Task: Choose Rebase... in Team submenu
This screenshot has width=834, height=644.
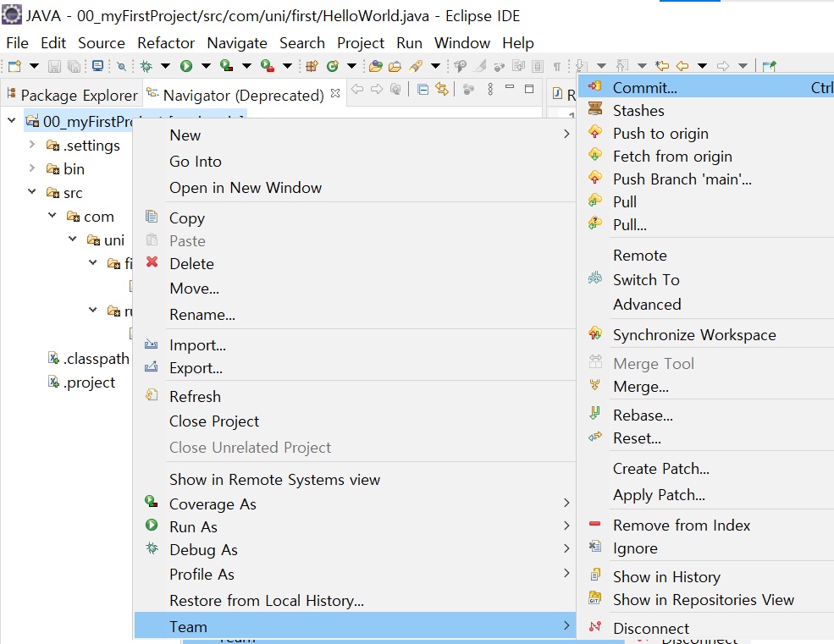Action: click(706, 415)
